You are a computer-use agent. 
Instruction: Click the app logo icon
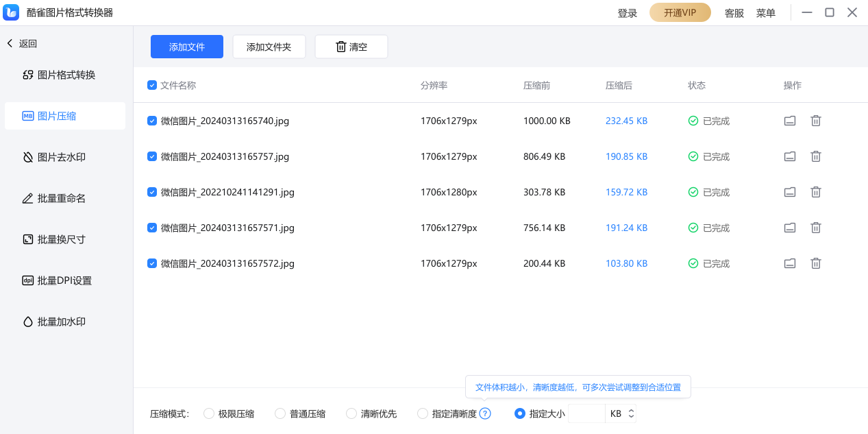pyautogui.click(x=12, y=12)
